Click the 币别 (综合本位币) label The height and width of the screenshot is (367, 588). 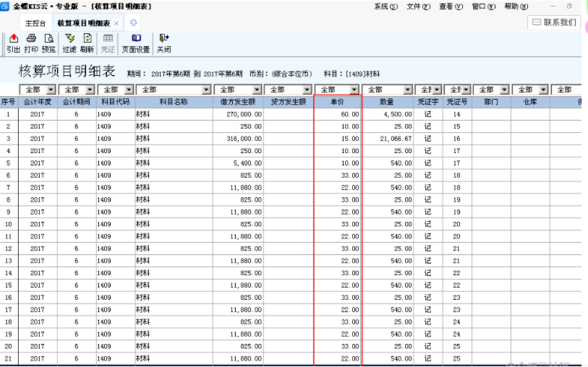tap(281, 74)
